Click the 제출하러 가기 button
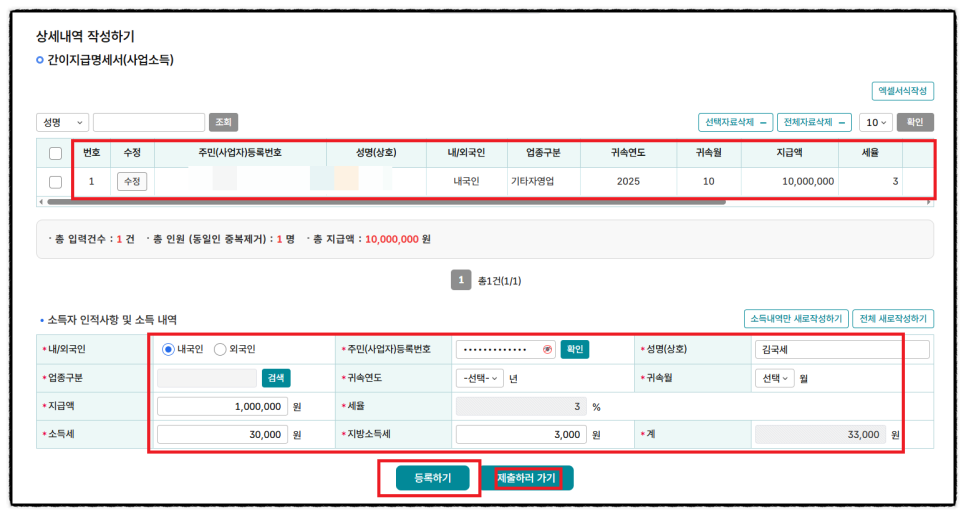The image size is (966, 516). click(527, 478)
